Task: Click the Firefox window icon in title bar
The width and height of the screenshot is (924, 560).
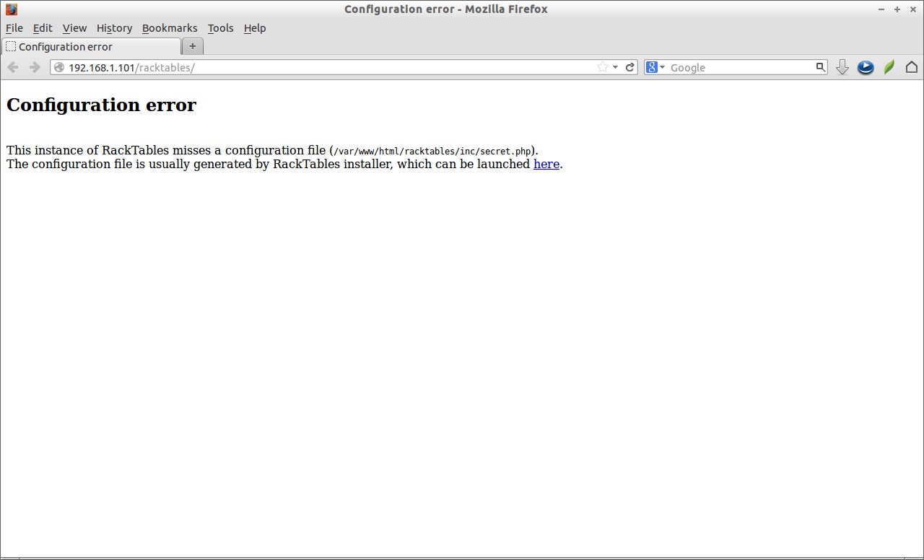Action: [x=12, y=9]
